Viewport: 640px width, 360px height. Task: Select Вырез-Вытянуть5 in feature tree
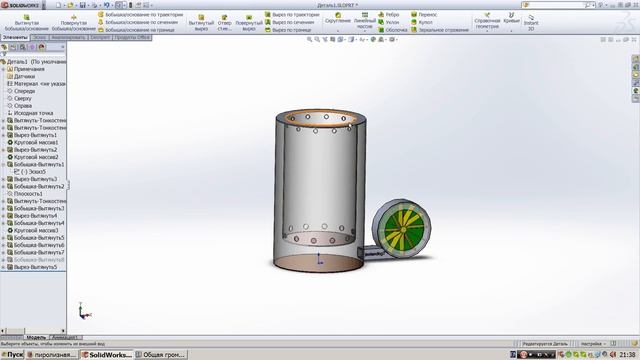click(32, 267)
